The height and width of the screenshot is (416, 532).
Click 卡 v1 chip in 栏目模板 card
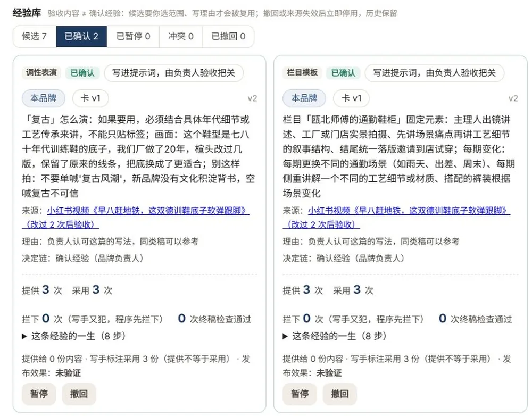(x=352, y=98)
